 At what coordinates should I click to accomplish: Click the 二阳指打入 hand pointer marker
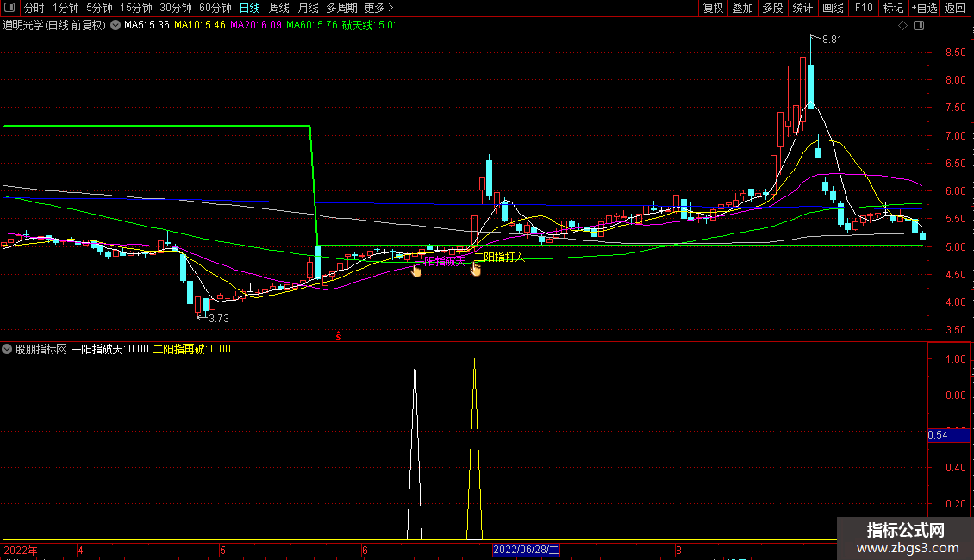475,269
